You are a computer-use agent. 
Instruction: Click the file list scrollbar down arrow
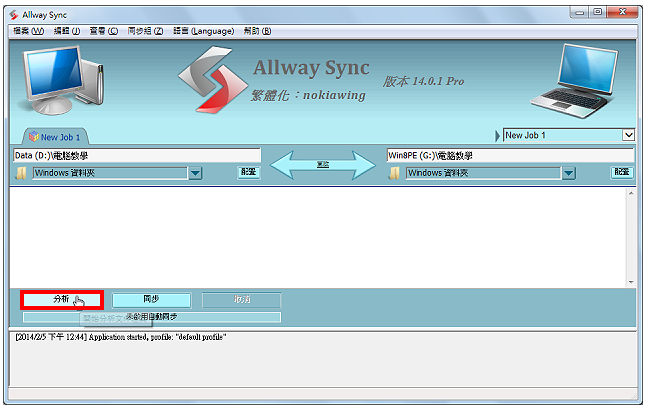(x=631, y=282)
